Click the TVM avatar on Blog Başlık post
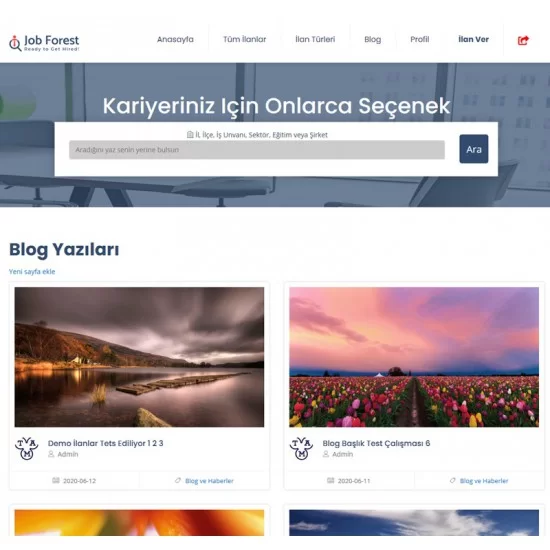This screenshot has width=550, height=550. pyautogui.click(x=301, y=448)
